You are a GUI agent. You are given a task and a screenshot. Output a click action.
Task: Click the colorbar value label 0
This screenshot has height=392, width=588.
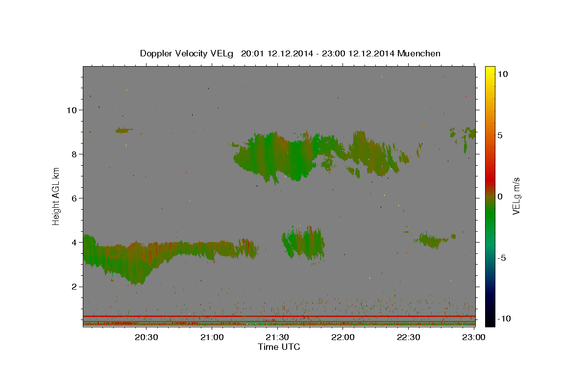(500, 196)
